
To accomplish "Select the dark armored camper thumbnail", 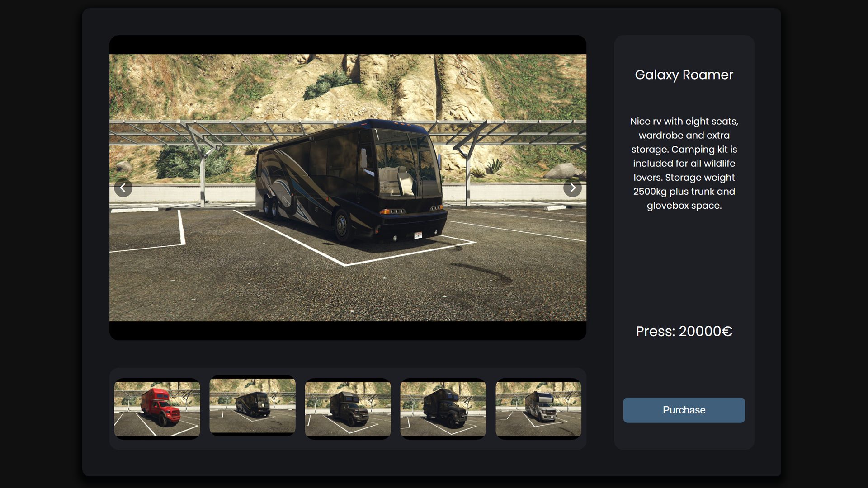I will click(443, 408).
